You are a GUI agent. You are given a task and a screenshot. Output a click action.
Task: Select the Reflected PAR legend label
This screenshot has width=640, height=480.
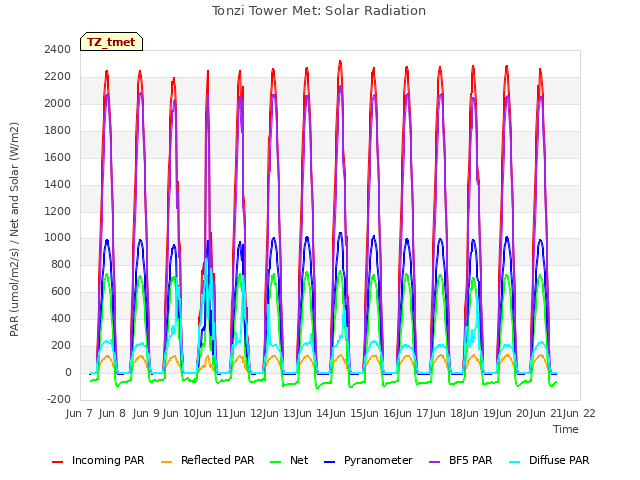coord(218,460)
